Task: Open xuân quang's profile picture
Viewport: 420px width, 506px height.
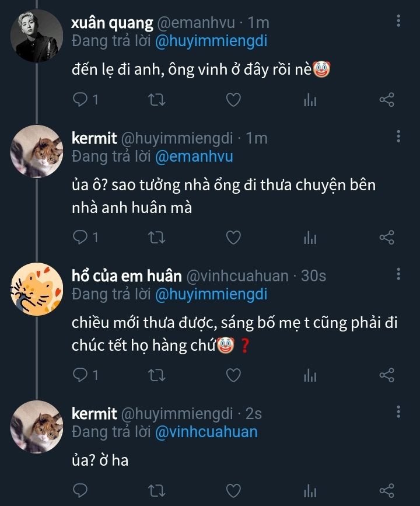Action: pyautogui.click(x=37, y=36)
